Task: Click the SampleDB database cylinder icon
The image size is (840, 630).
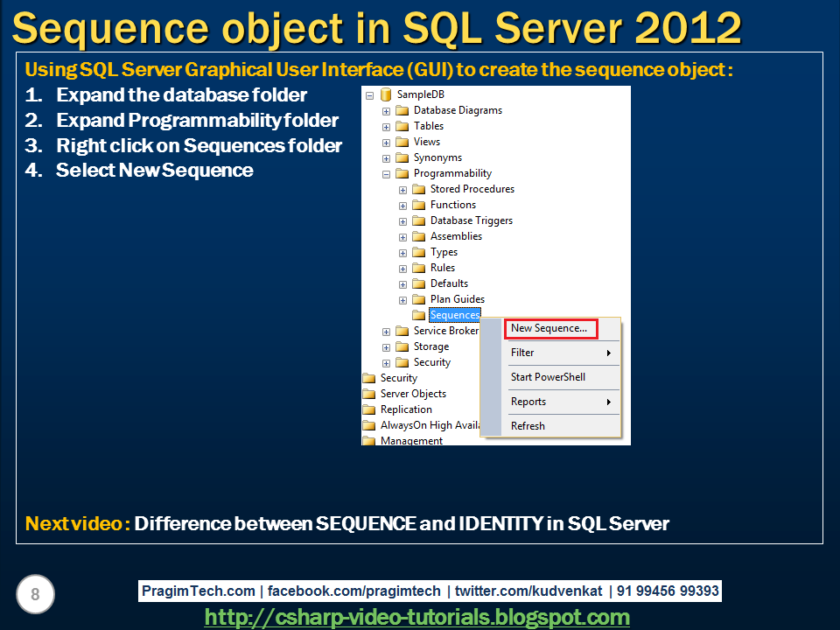Action: pyautogui.click(x=386, y=94)
